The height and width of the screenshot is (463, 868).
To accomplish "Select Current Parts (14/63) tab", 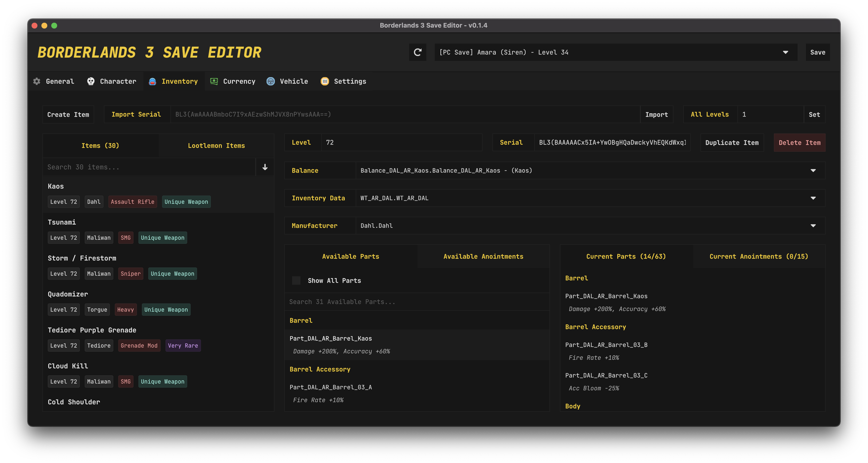I will pyautogui.click(x=626, y=256).
